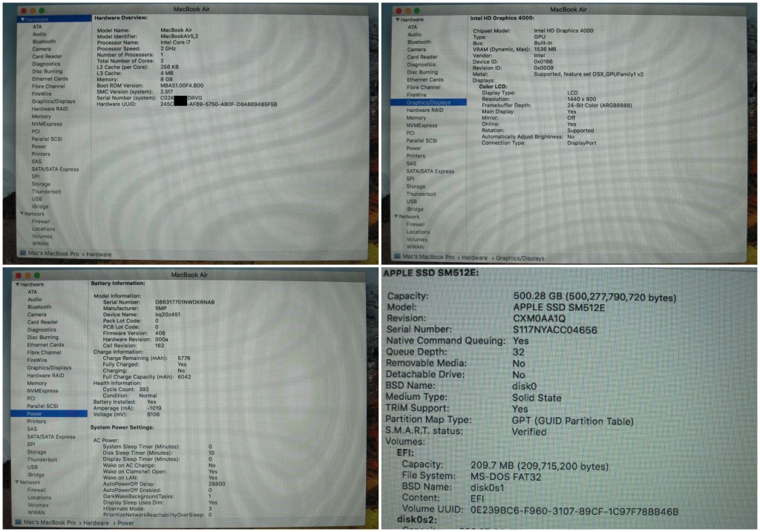The image size is (760, 532).
Task: Open Diagnostics in the Intel HD Graphics window sidebar
Action: 421,65
